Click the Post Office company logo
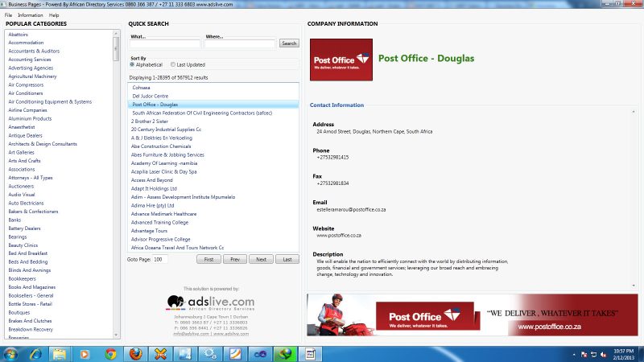Image resolution: width=644 pixels, height=362 pixels. (x=341, y=60)
